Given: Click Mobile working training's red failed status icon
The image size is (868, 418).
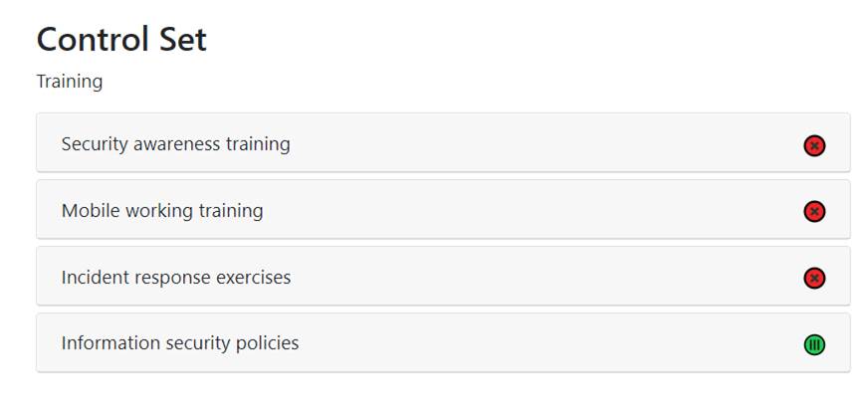Looking at the screenshot, I should click(814, 212).
